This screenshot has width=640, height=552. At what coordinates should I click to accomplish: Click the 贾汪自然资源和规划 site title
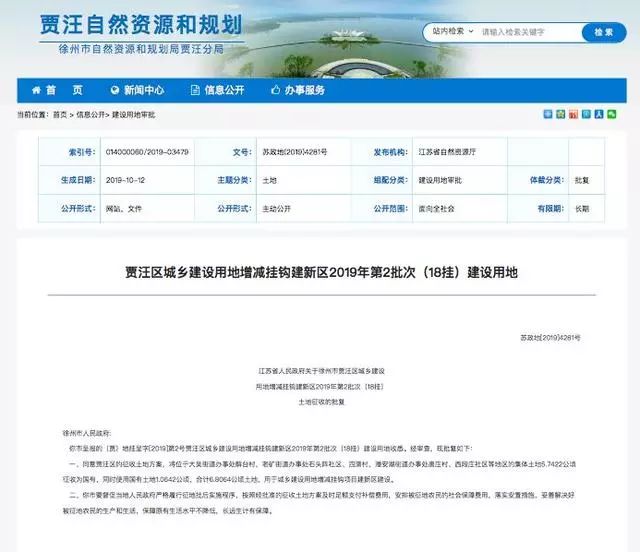point(141,25)
